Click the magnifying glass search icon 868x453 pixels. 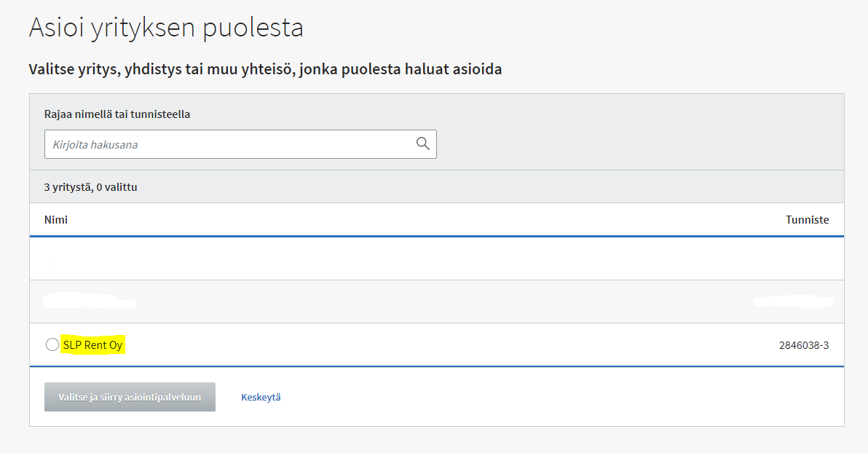423,144
